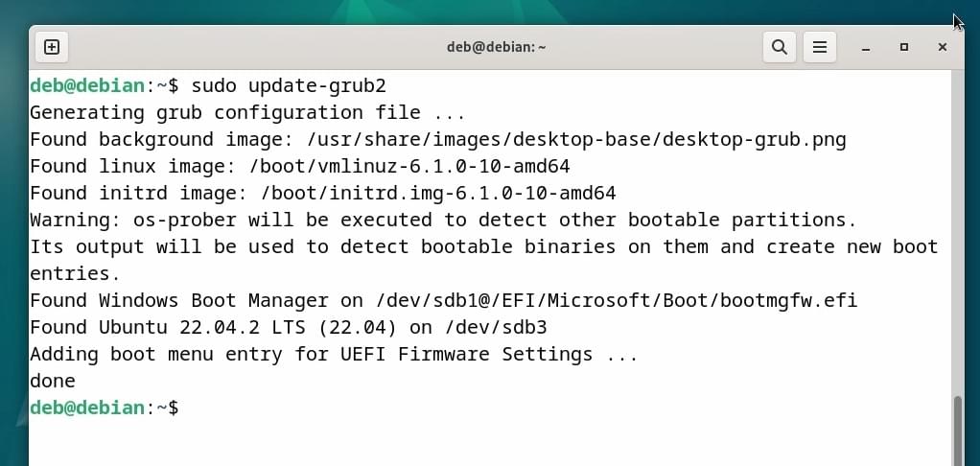
Task: Click the deb@debian: ~ window title
Action: coord(497,47)
